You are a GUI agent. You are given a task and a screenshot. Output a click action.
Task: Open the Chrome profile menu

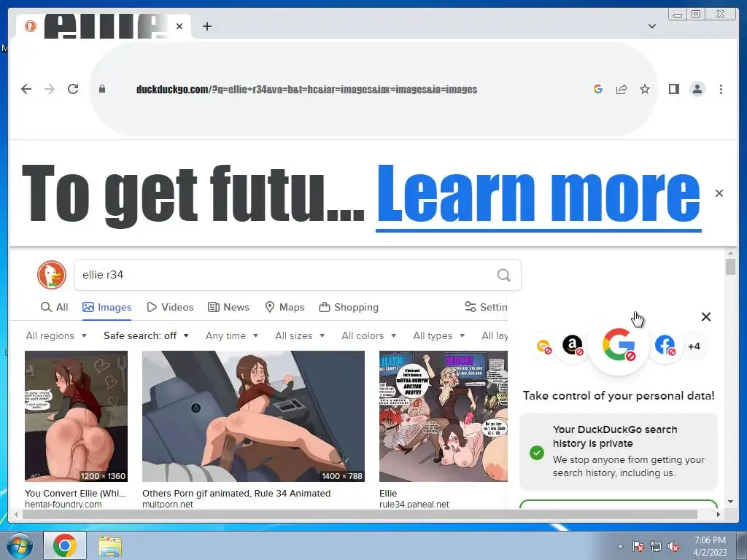pyautogui.click(x=697, y=89)
